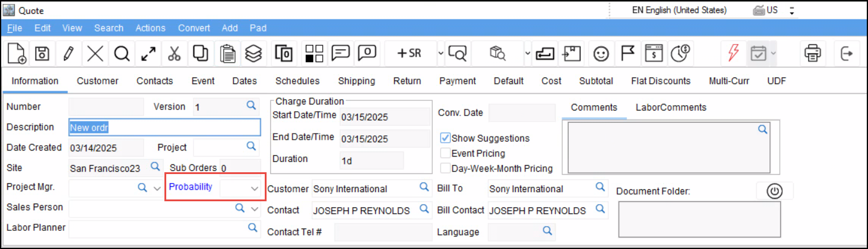The width and height of the screenshot is (868, 249).
Task: Open the LaborComments tab
Action: click(670, 108)
